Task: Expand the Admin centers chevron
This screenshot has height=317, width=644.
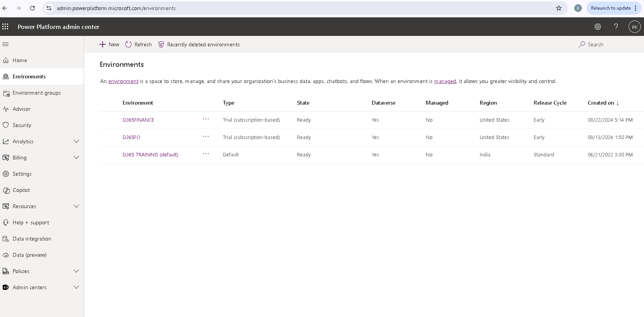Action: [x=76, y=287]
